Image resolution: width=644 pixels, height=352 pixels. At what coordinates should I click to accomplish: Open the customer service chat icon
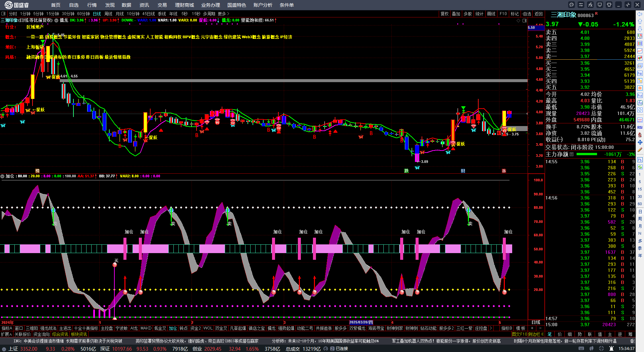[572, 5]
